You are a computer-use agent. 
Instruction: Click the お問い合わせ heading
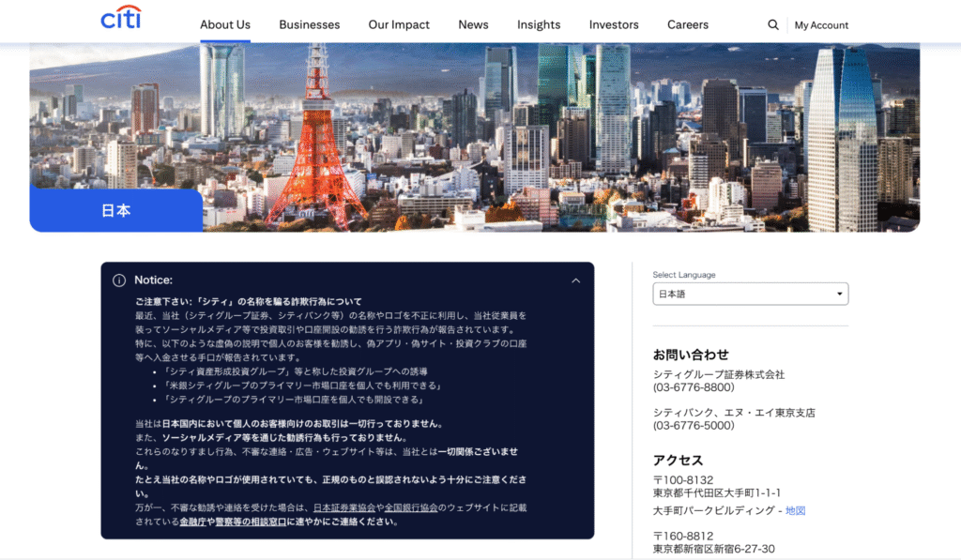691,355
